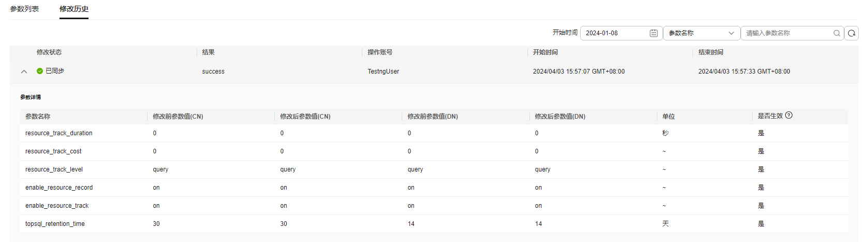The image size is (868, 242).
Task: Switch to the 参数列表 tab
Action: (24, 9)
